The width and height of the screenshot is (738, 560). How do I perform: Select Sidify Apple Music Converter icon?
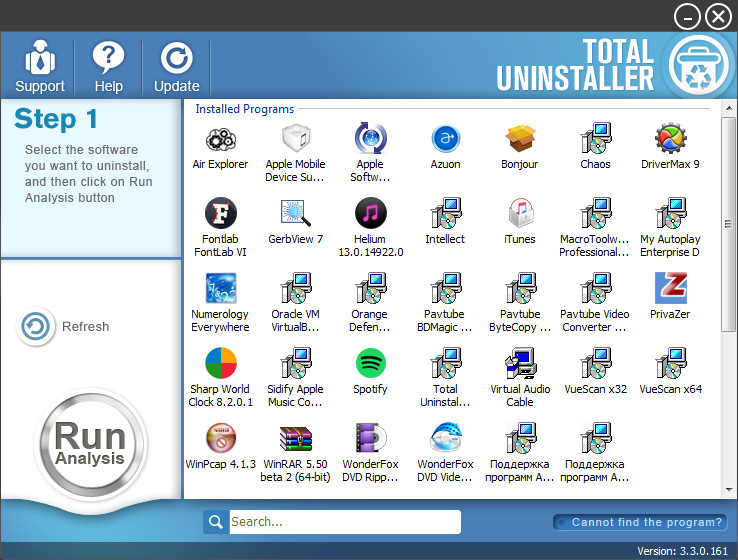296,363
